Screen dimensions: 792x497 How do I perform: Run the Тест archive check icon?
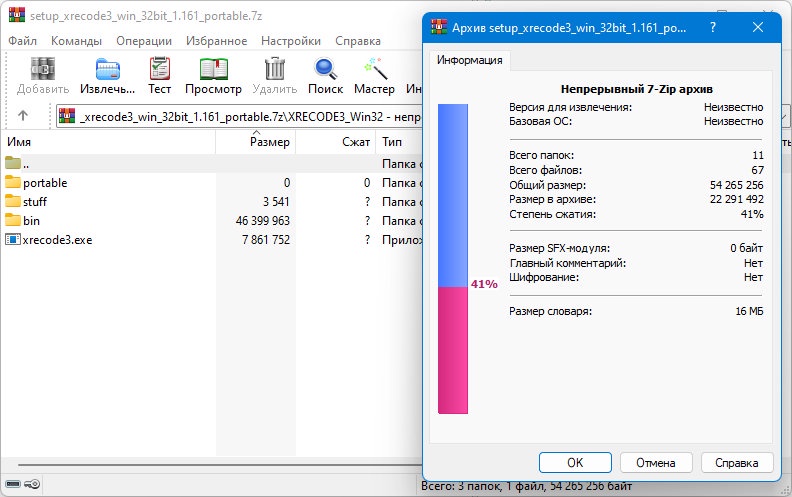[160, 69]
